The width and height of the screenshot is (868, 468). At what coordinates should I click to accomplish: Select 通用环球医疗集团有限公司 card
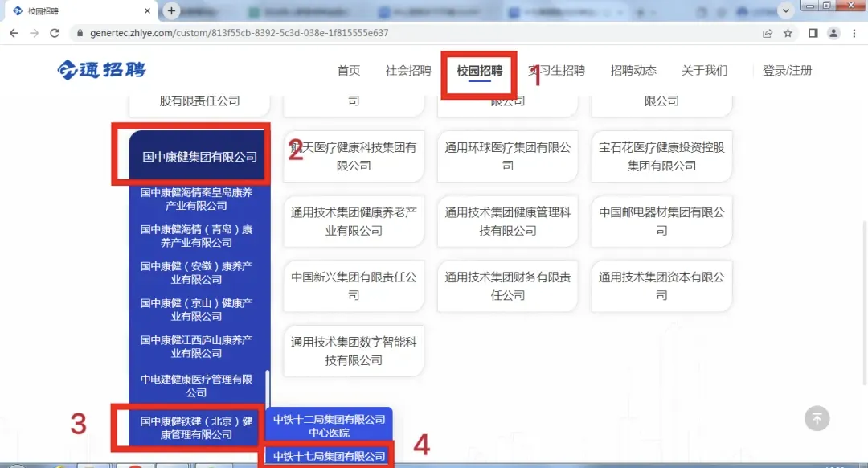(x=508, y=157)
